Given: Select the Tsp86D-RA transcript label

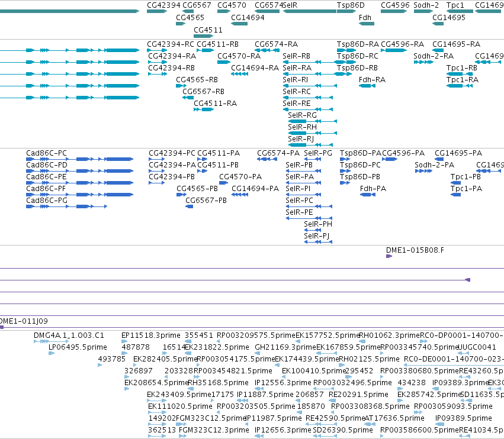Looking at the screenshot, I should (358, 44).
